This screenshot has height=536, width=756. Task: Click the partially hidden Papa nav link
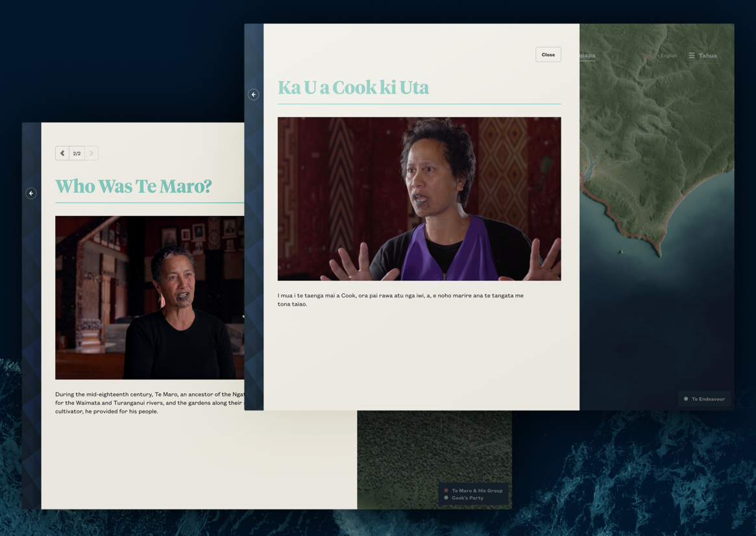point(587,56)
